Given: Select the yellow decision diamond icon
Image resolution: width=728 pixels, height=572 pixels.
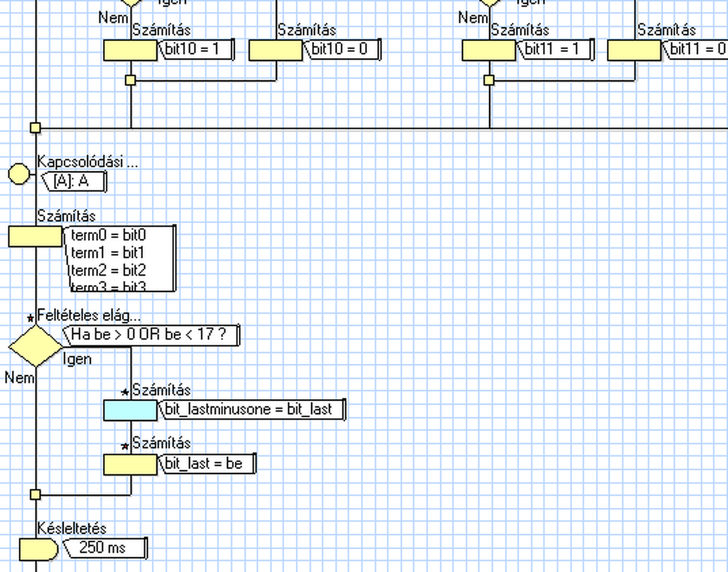Looking at the screenshot, I should pos(36,345).
